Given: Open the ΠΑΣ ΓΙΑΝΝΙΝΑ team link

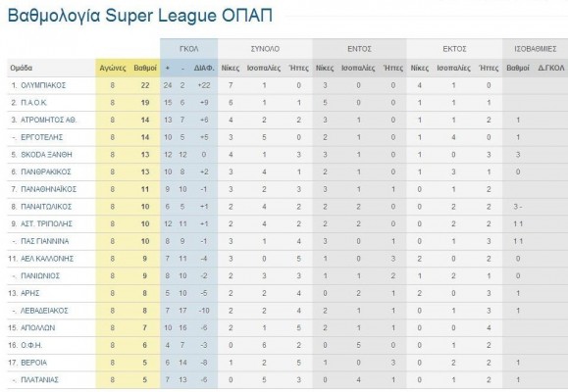Looking at the screenshot, I should pos(44,241).
